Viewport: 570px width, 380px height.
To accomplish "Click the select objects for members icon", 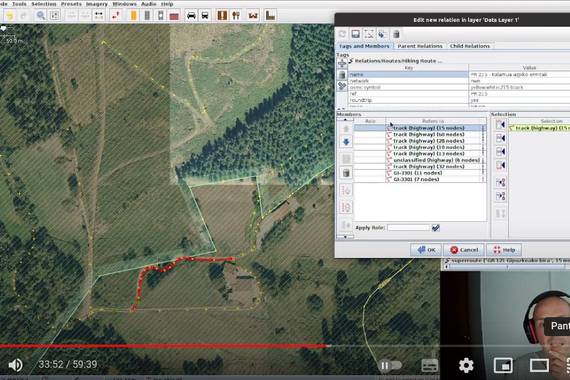I will pyautogui.click(x=501, y=196).
